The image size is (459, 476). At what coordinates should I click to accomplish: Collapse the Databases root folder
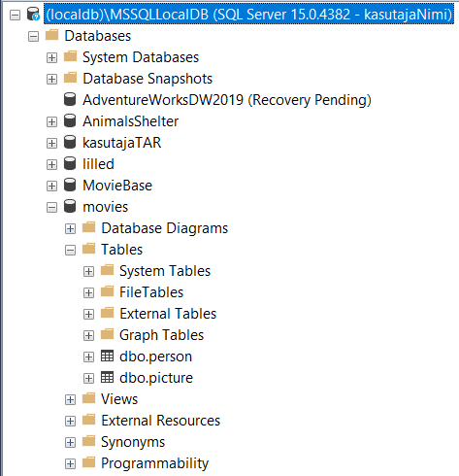click(33, 36)
